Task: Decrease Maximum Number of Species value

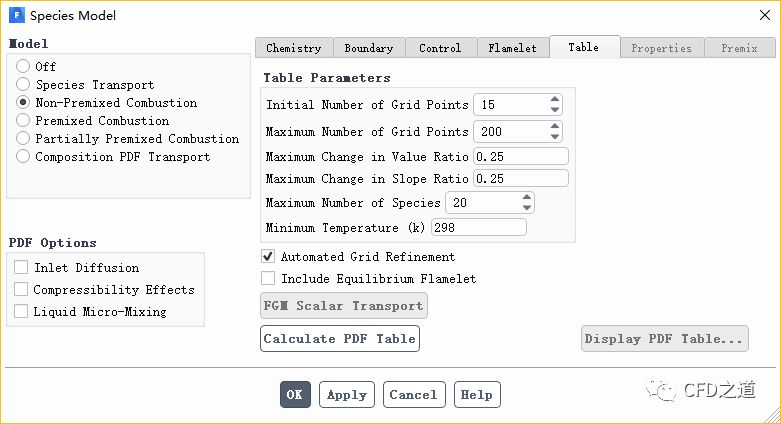Action: click(x=527, y=208)
